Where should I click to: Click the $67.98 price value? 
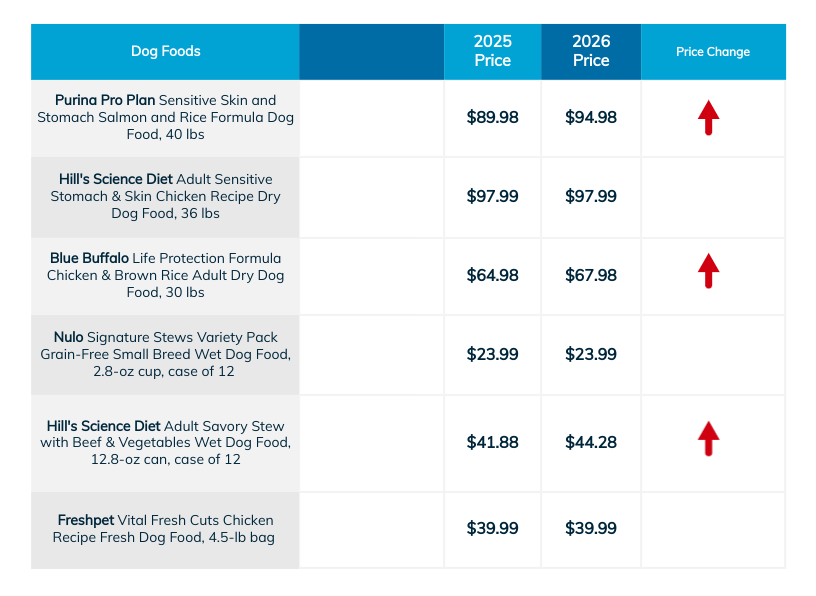[x=591, y=275]
